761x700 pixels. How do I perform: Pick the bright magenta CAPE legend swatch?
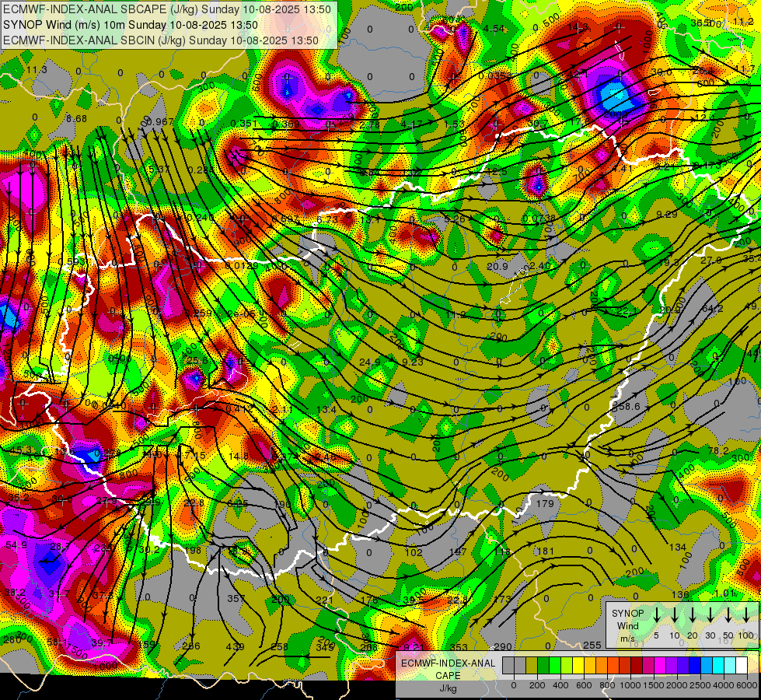[660, 665]
